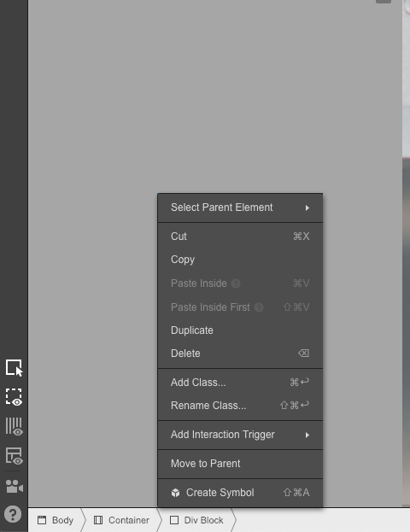Expand Add Interaction Trigger submenu arrow
This screenshot has width=410, height=532.
307,435
